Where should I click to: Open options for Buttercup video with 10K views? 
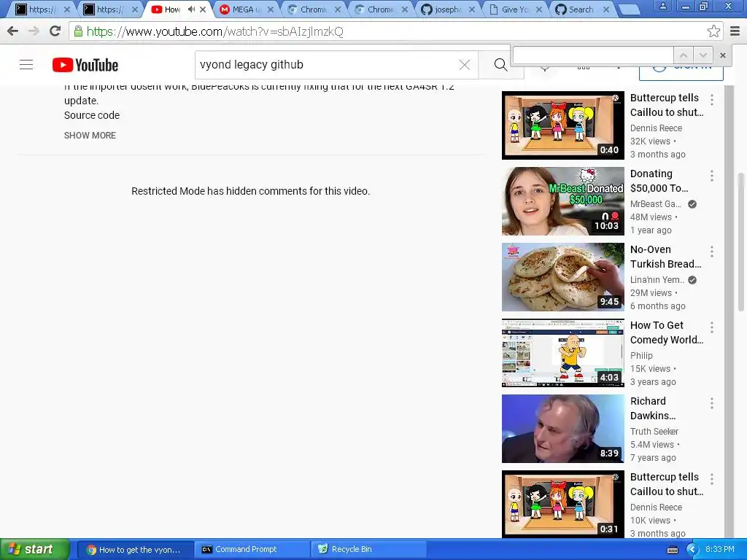tap(712, 479)
